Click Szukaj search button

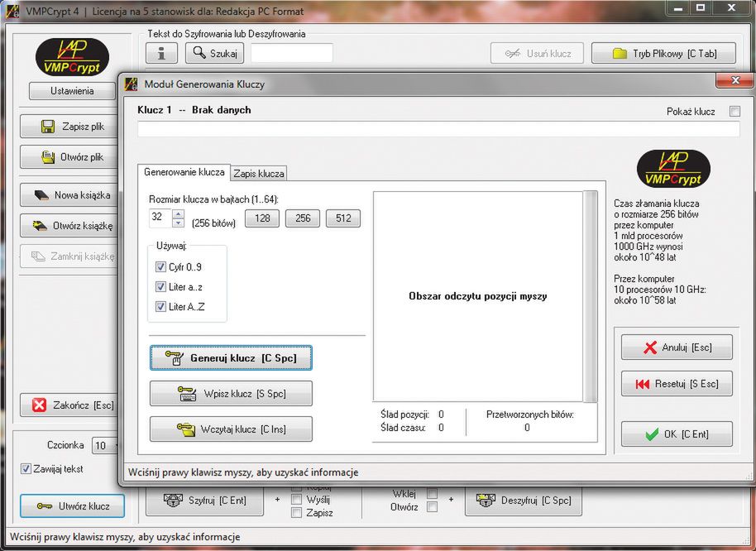click(214, 53)
